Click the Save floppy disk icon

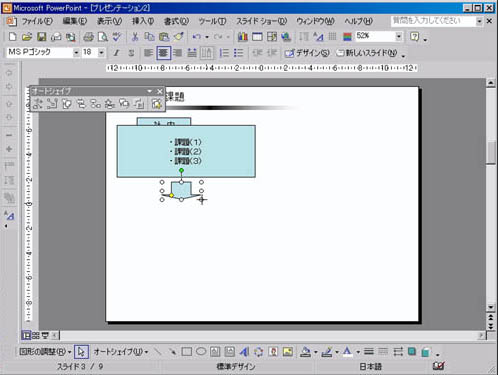pyautogui.click(x=42, y=37)
